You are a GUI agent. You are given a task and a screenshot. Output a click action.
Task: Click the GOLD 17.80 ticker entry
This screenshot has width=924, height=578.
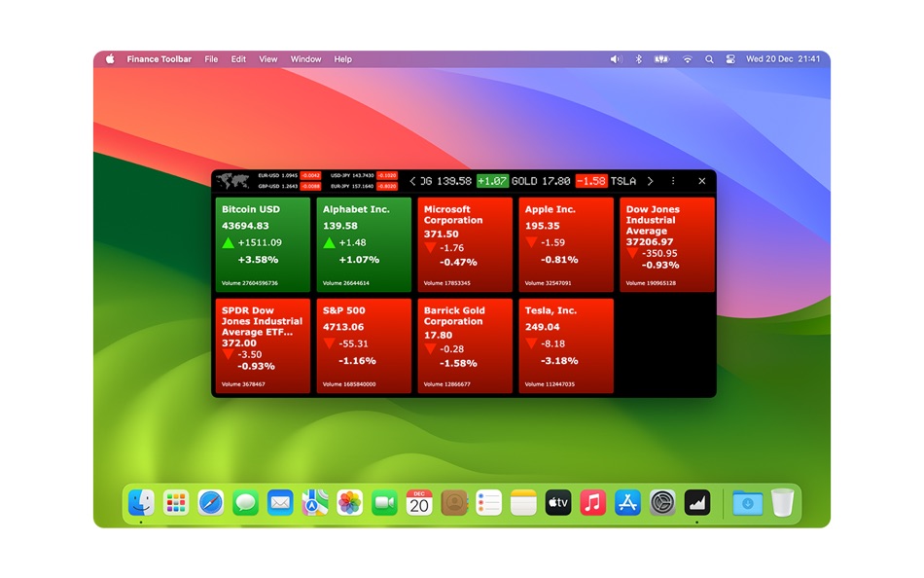pyautogui.click(x=541, y=181)
